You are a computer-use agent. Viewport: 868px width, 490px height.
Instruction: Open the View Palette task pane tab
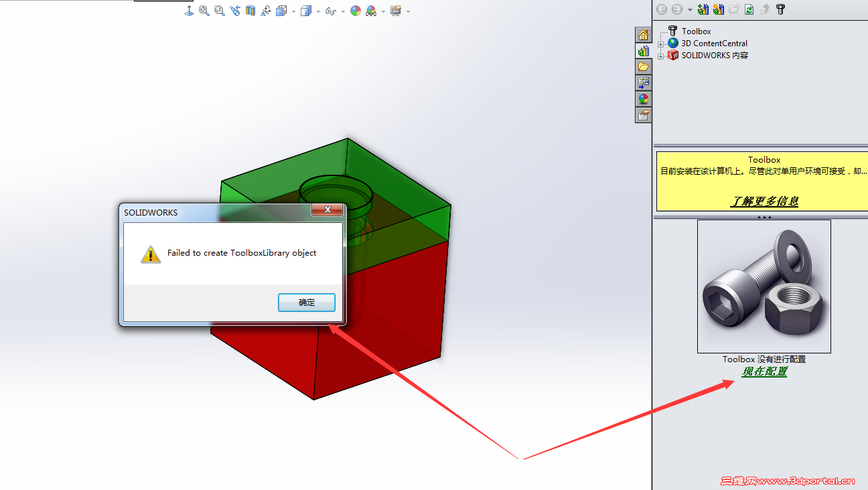[x=643, y=83]
